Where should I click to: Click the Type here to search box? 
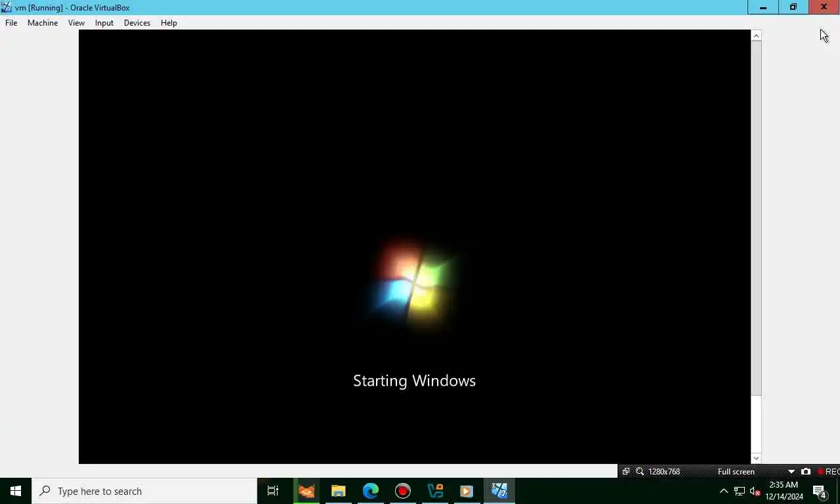point(144,491)
